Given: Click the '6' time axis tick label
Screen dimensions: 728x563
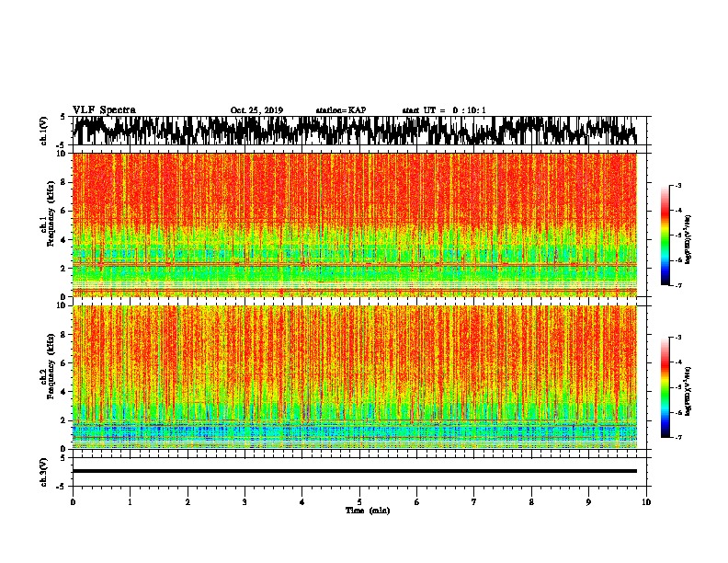Looking at the screenshot, I should pyautogui.click(x=416, y=502).
